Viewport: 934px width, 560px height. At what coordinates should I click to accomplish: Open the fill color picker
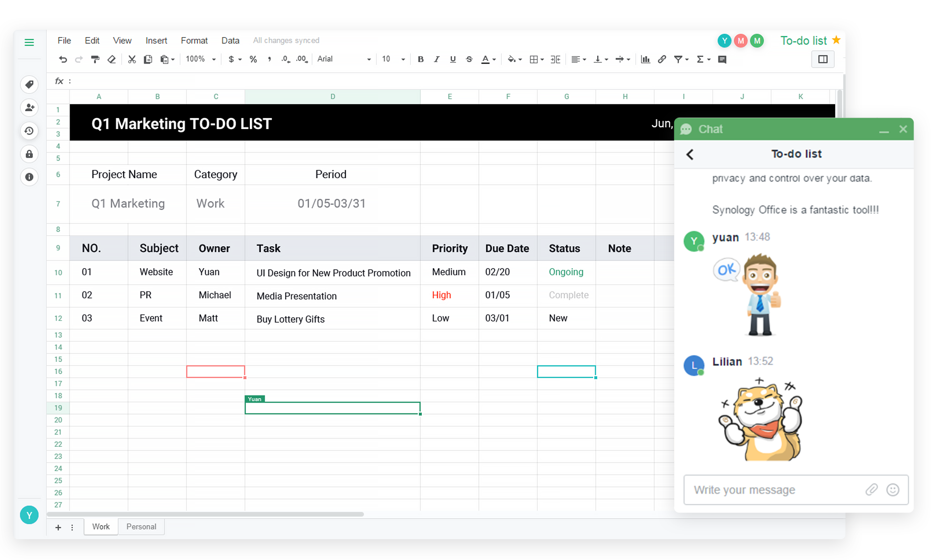click(x=514, y=60)
